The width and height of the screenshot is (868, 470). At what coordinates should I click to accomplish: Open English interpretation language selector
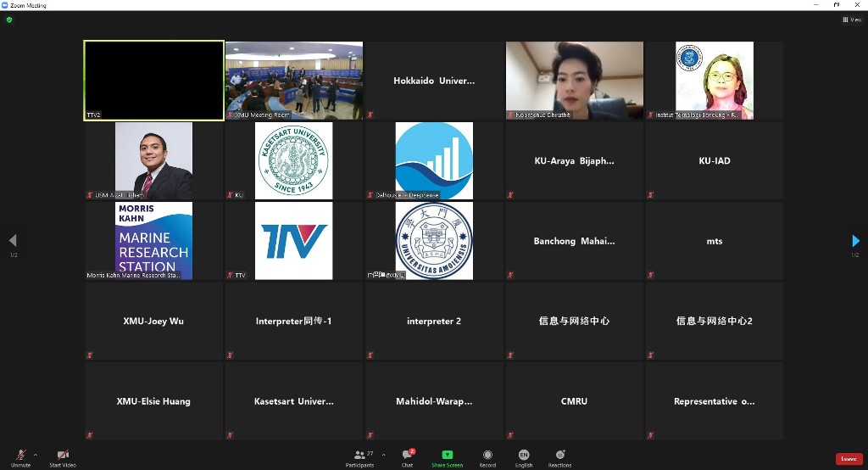pos(524,456)
